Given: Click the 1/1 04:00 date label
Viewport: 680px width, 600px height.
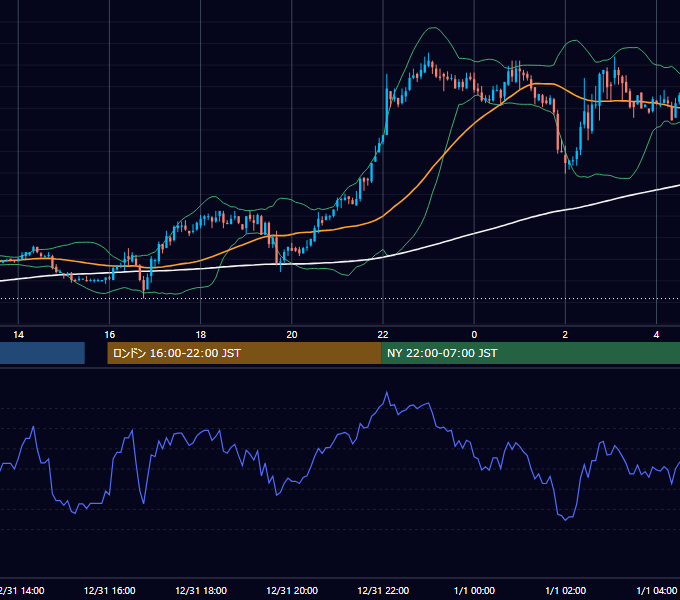Looking at the screenshot, I should (x=656, y=590).
